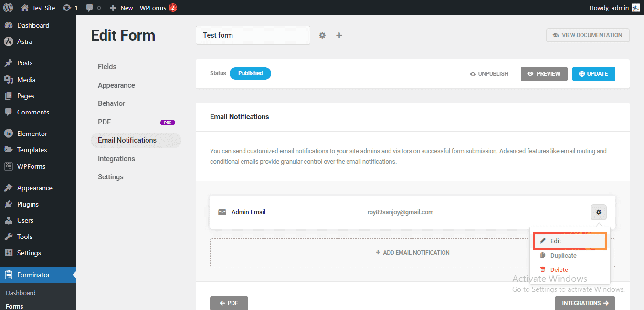This screenshot has height=310, width=644.
Task: Click the updates refresh icon in the admin bar
Action: (x=67, y=8)
